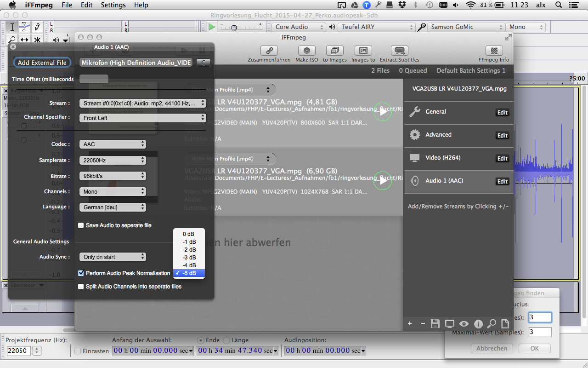
Task: Open the Codec AAC dropdown
Action: point(113,144)
